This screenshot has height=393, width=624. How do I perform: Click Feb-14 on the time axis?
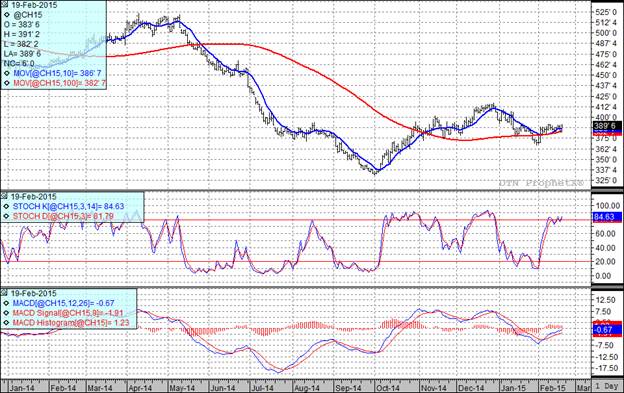click(64, 388)
